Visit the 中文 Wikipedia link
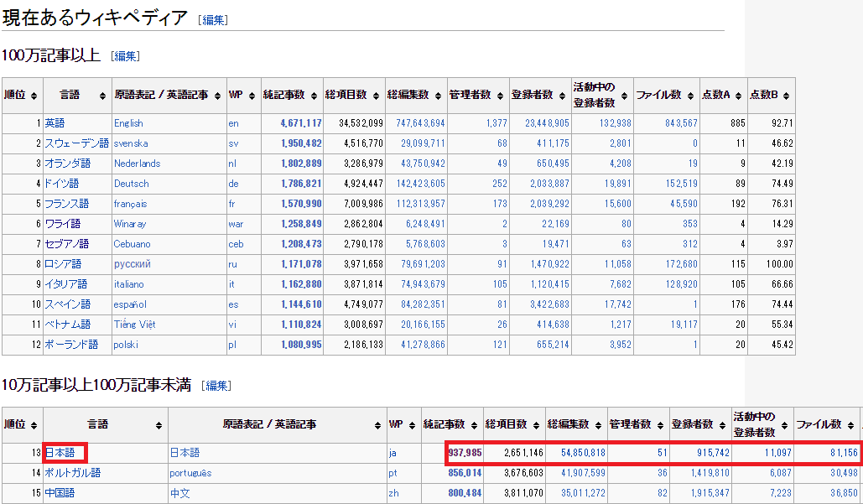 180,493
